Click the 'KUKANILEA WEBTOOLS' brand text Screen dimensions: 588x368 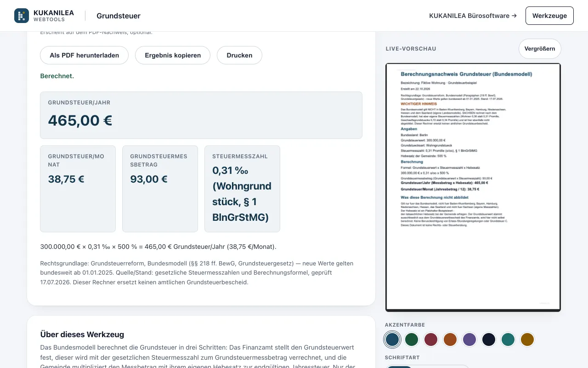point(54,16)
